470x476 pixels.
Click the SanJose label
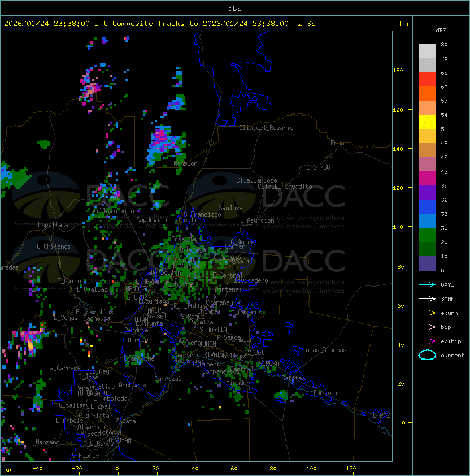click(x=230, y=208)
